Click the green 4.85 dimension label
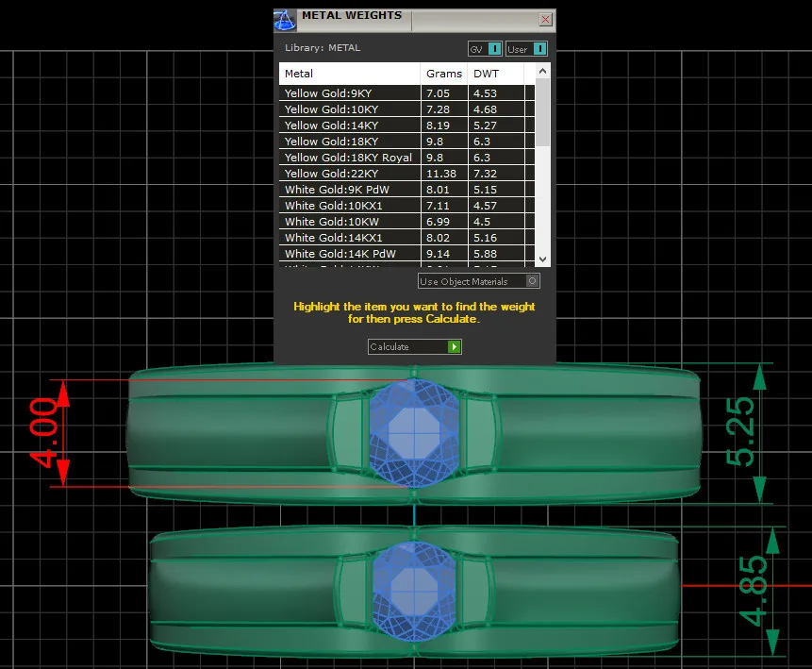Screen dimensions: 812x669 click(753, 592)
